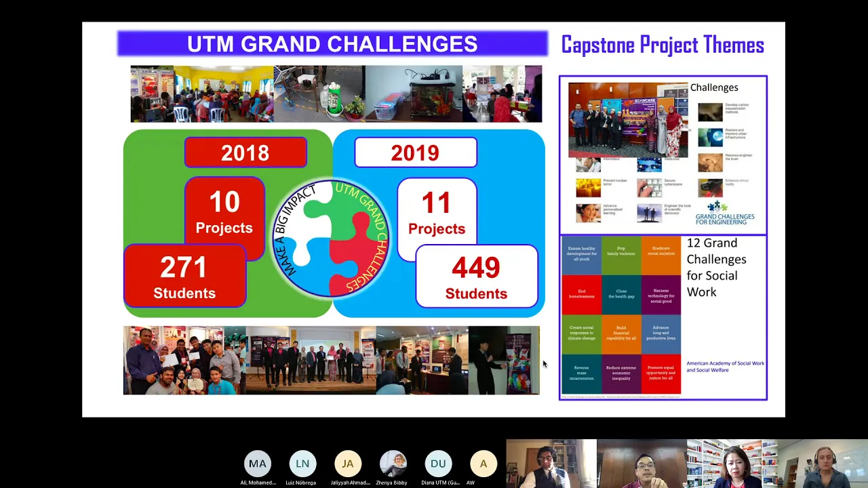
Task: Click the 'Develop carbon sequestration methods' image
Action: pyautogui.click(x=711, y=112)
